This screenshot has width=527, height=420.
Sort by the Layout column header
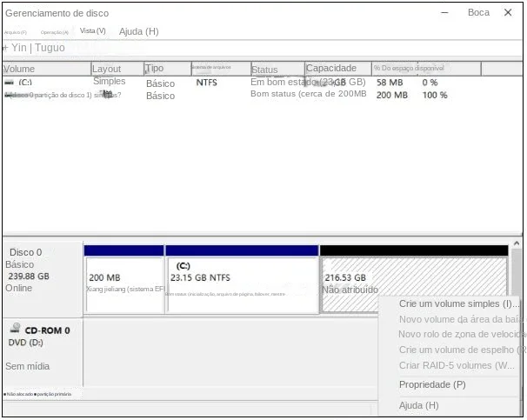coord(117,69)
